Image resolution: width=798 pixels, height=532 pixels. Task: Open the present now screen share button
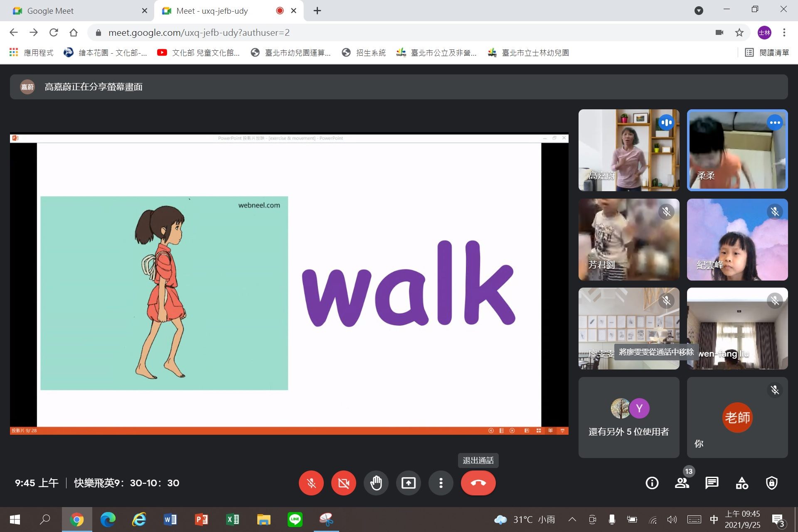tap(409, 483)
